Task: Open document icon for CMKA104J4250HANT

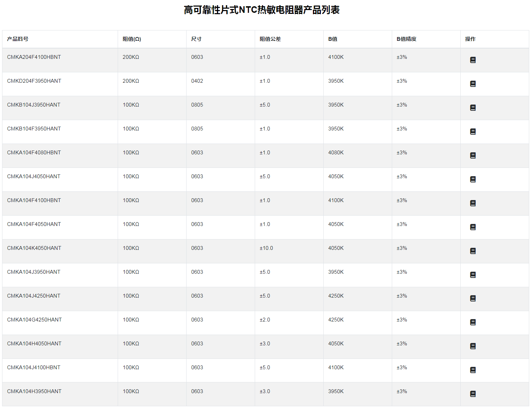Action: (473, 298)
